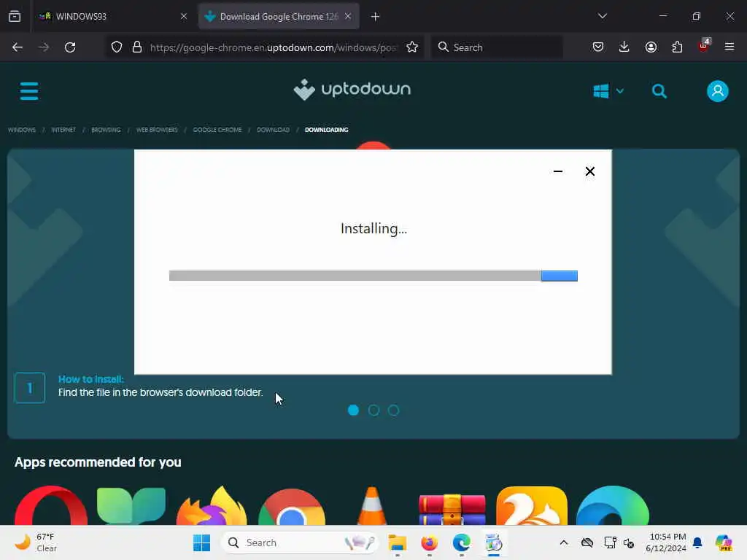Open File Explorer from taskbar

[398, 542]
